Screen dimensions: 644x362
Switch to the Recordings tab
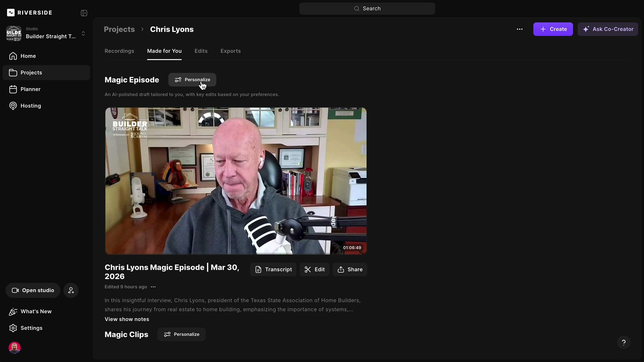[119, 51]
